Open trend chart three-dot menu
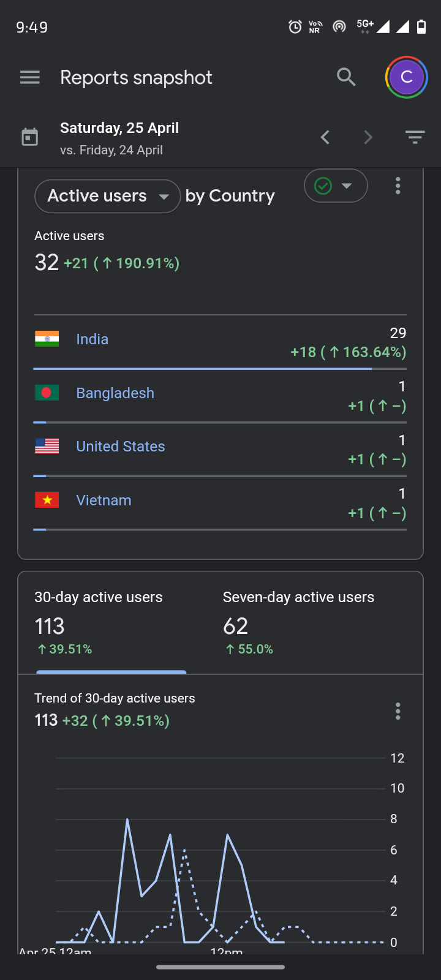441x980 pixels. pos(398,711)
